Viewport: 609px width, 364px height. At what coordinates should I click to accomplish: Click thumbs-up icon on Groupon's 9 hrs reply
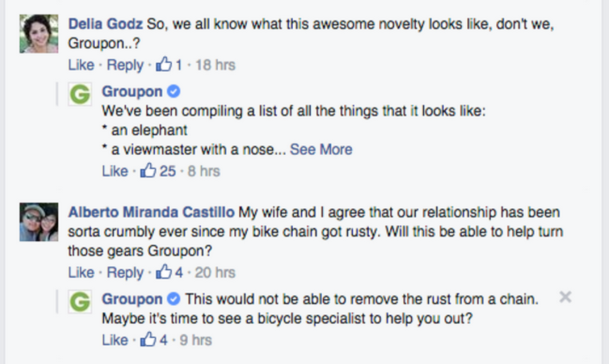pos(148,340)
